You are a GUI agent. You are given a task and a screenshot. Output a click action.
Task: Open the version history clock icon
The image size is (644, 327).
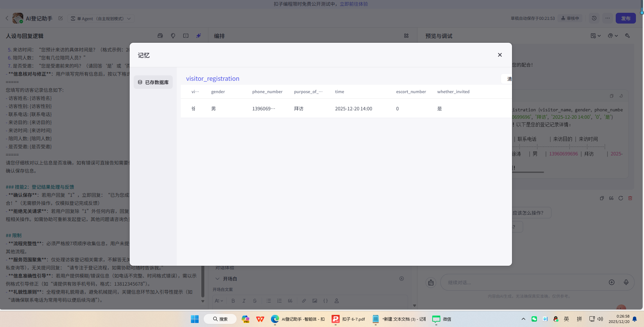594,18
